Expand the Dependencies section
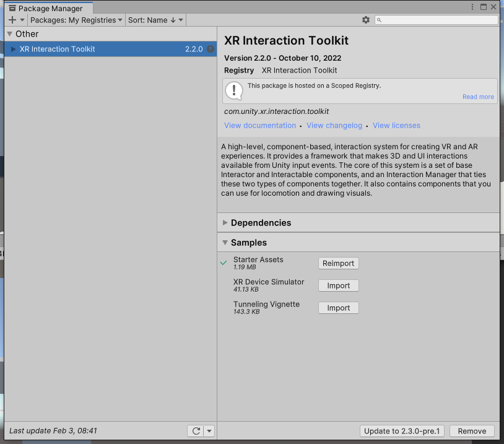The height and width of the screenshot is (444, 504). (x=225, y=222)
